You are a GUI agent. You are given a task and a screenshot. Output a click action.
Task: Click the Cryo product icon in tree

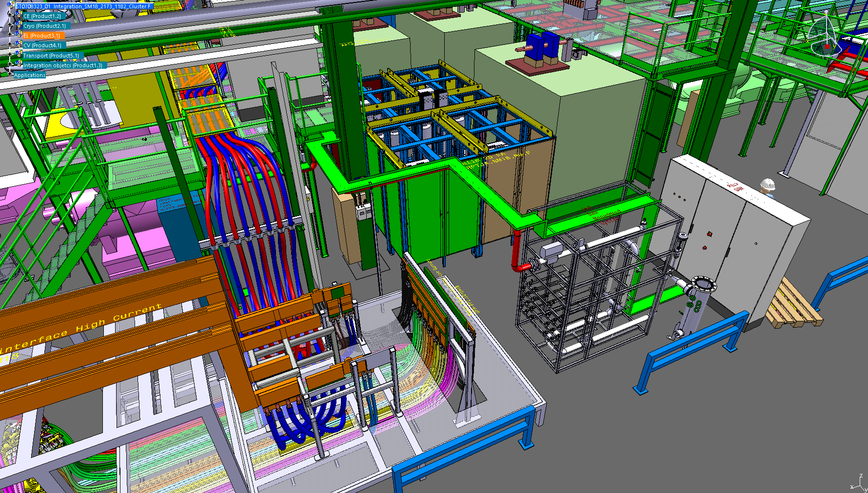[x=19, y=25]
